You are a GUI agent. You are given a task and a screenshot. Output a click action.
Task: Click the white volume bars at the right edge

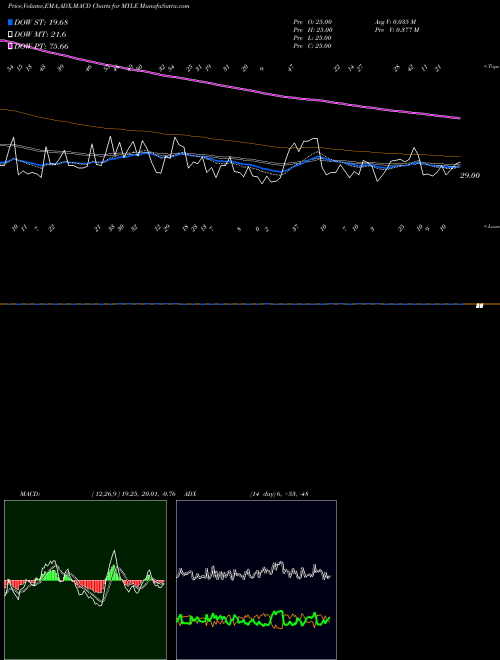click(x=479, y=306)
